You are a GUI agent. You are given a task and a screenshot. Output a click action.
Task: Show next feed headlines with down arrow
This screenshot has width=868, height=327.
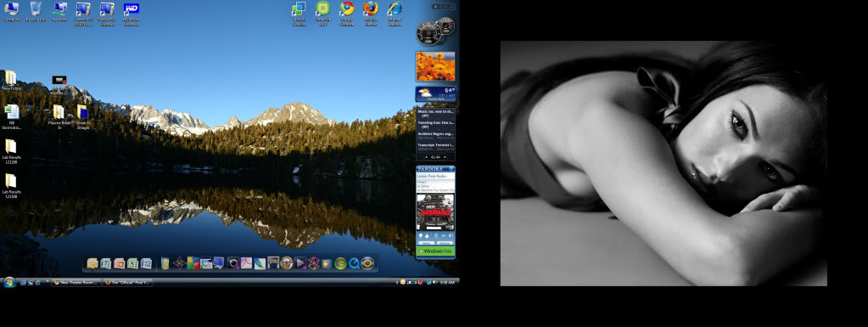click(x=445, y=157)
